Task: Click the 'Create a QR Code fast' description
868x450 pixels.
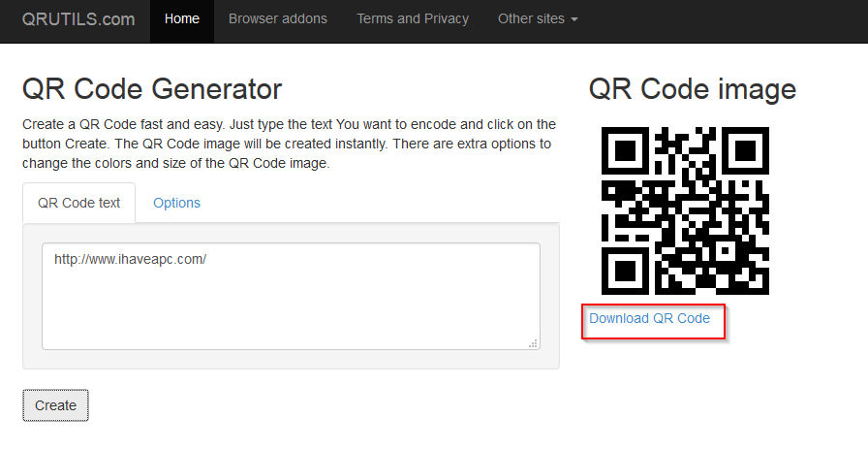Action: point(289,144)
